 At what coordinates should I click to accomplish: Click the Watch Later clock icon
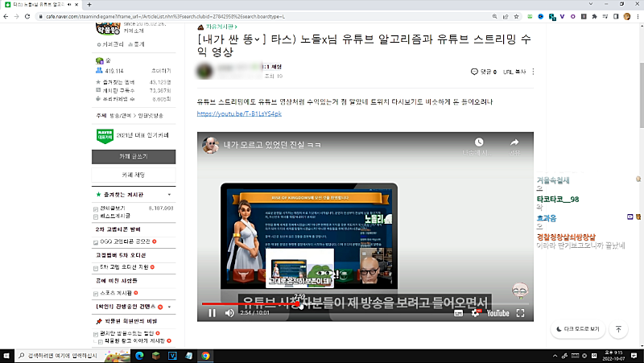(x=479, y=142)
